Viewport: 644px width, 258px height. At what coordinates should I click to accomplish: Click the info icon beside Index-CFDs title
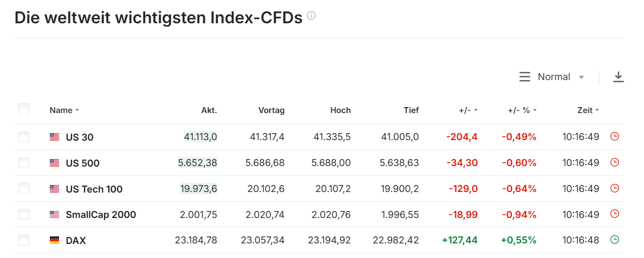point(311,16)
